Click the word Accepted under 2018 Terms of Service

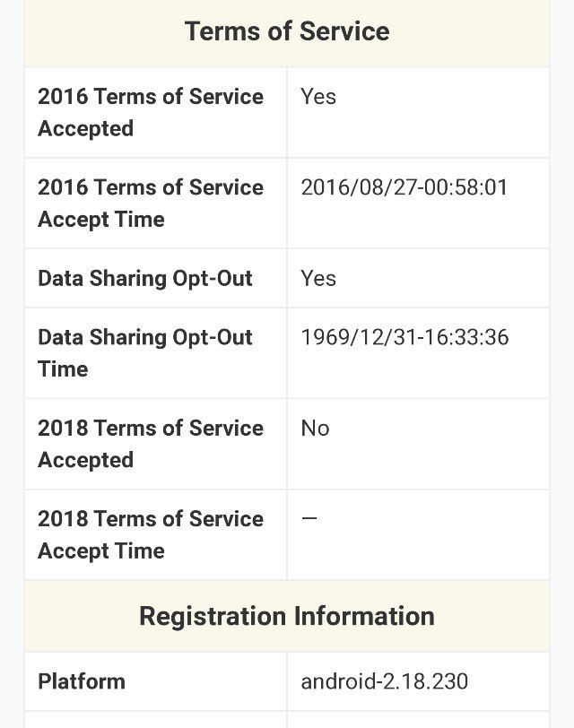(86, 460)
